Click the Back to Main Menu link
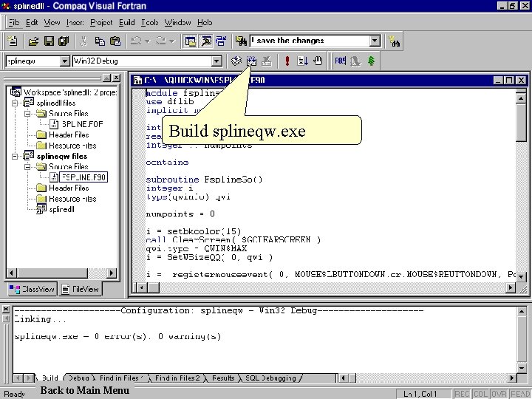 coord(84,390)
